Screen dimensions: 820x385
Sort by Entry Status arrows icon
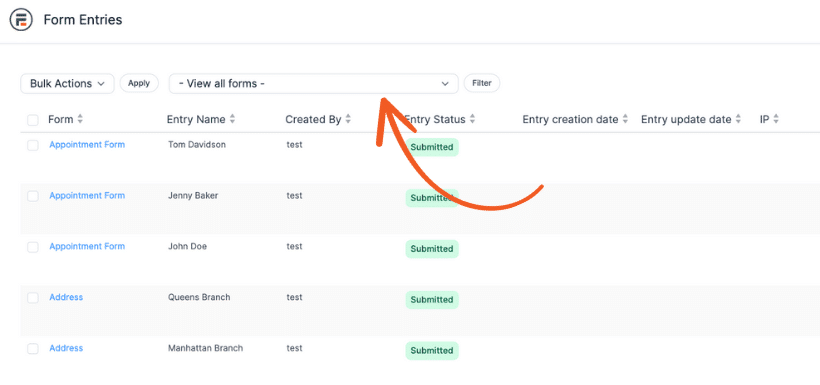click(472, 119)
